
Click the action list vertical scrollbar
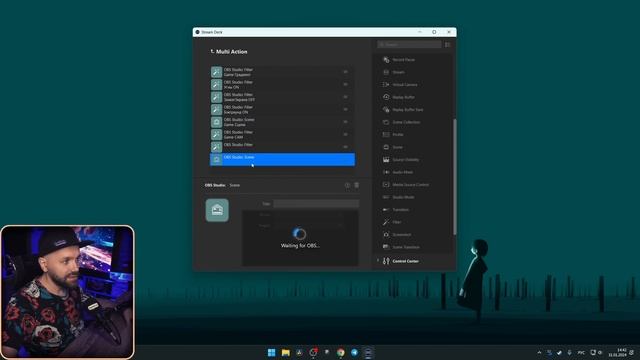click(455, 176)
